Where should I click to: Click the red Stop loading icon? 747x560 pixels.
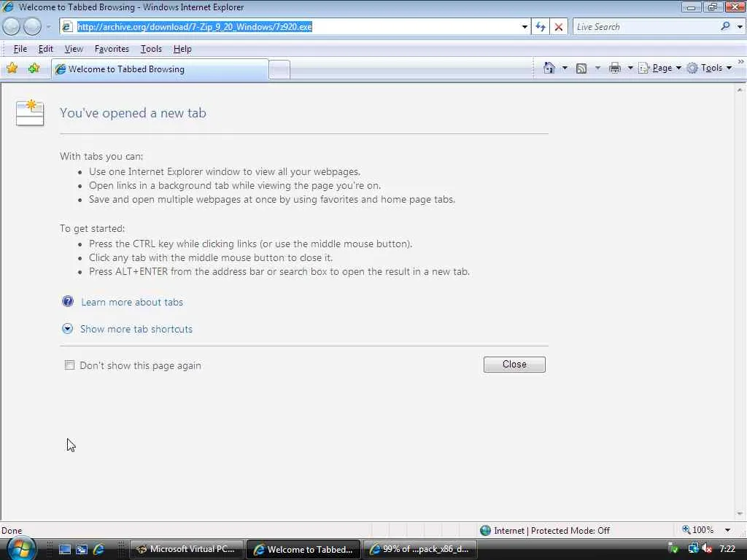point(559,27)
